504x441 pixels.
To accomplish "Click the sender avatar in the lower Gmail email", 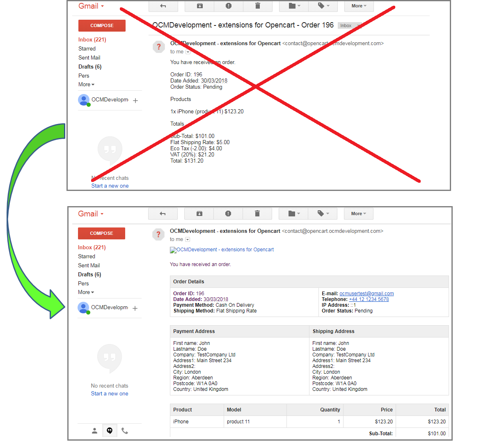I will [x=158, y=234].
